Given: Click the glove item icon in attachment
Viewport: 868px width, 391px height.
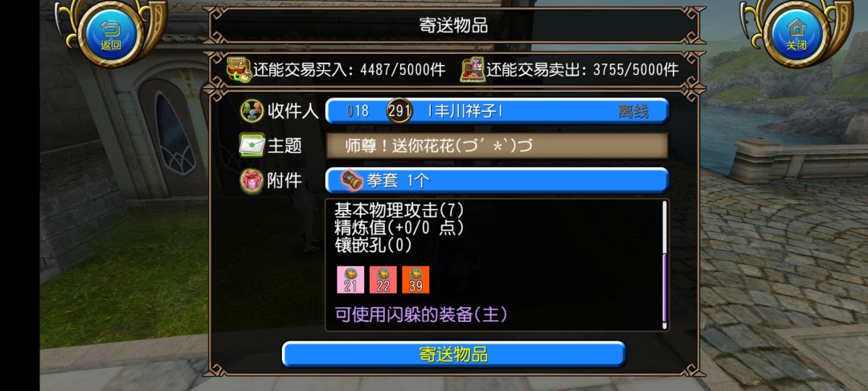Looking at the screenshot, I should point(350,180).
